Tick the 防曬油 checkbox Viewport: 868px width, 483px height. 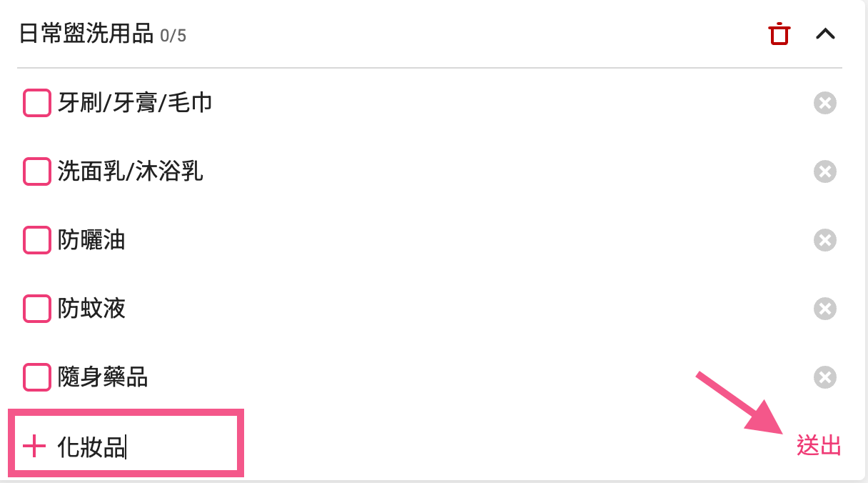pos(37,240)
